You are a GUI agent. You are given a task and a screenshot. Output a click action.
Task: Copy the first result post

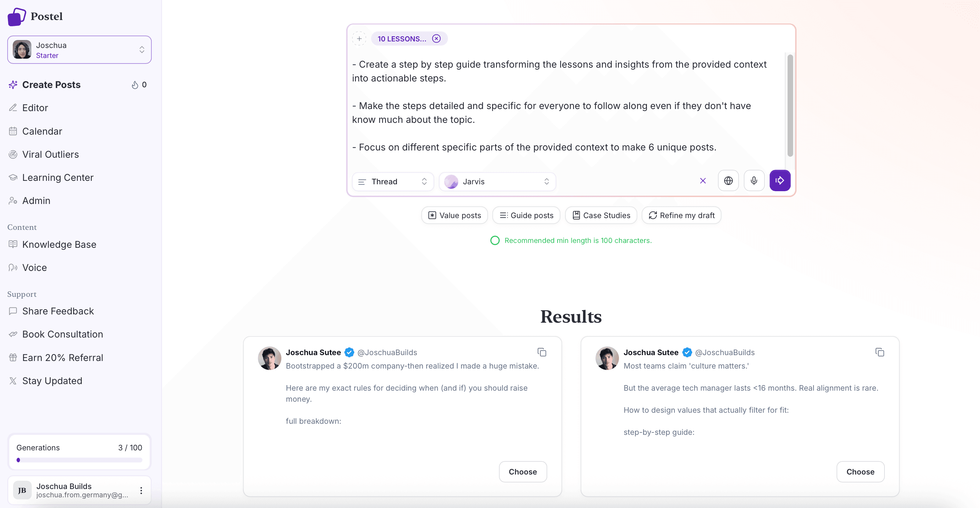coord(542,352)
